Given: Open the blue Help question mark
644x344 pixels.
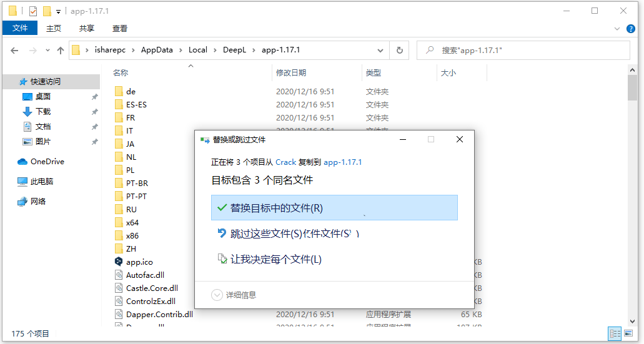Looking at the screenshot, I should point(631,29).
